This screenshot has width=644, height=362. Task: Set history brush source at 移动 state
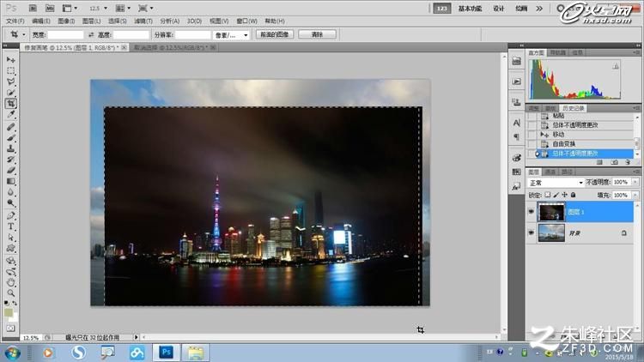coord(532,135)
